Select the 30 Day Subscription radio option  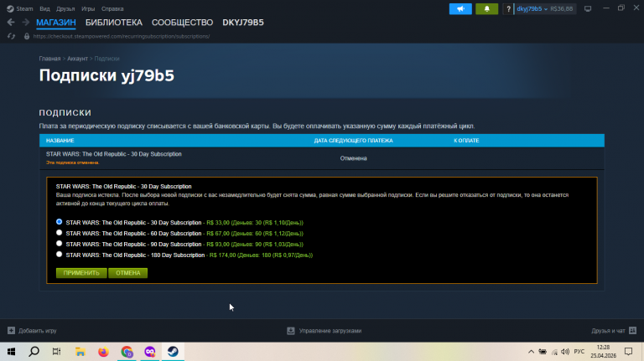click(60, 221)
